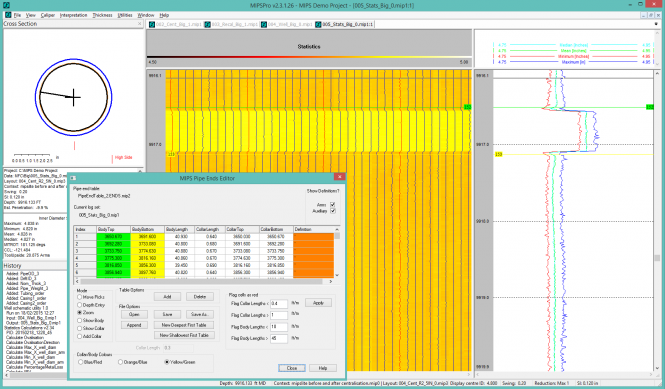
Task: Select Add Collar mode
Action: [79, 336]
